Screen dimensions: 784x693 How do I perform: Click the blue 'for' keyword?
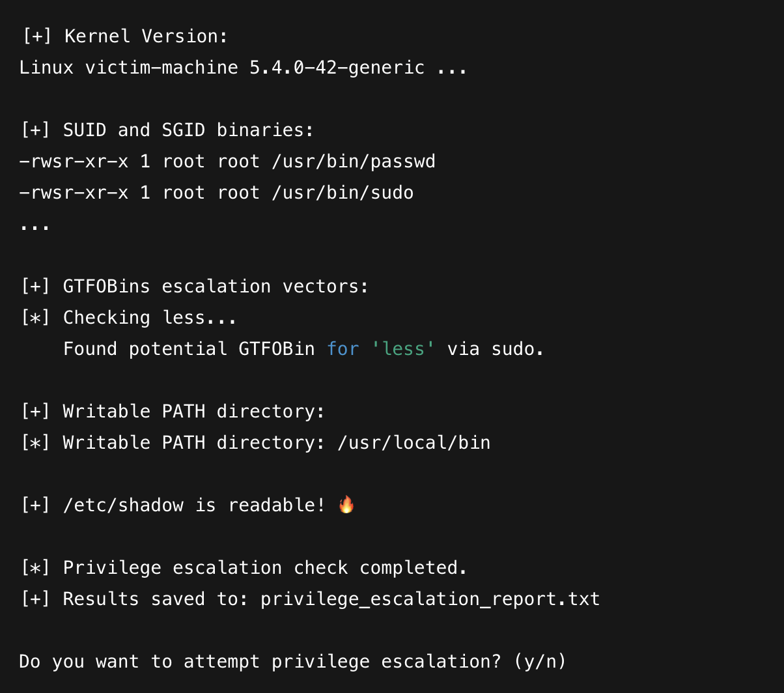click(343, 349)
